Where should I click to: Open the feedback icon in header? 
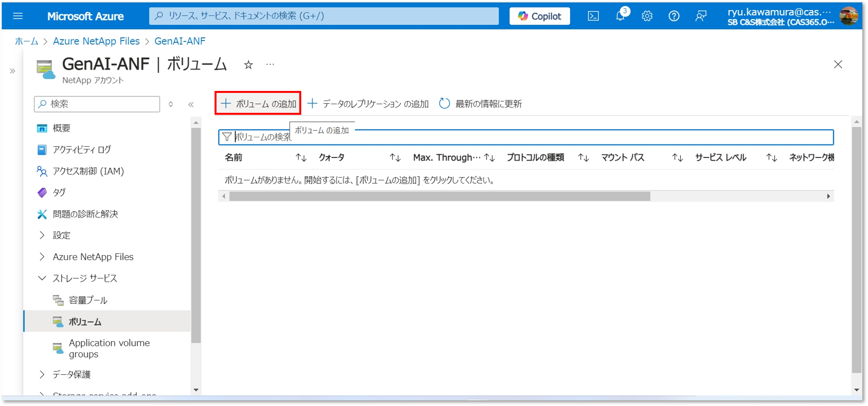(x=701, y=16)
